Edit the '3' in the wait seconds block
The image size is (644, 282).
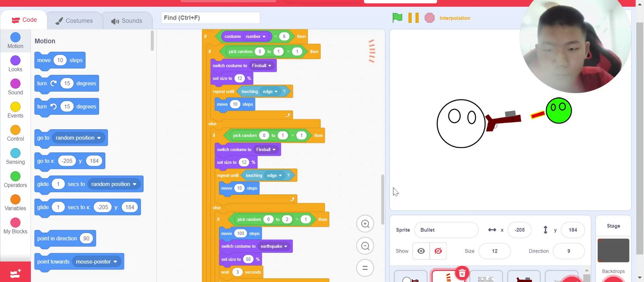[x=237, y=272]
